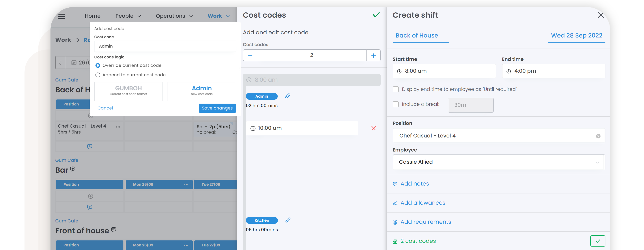Remove the 10:00 am time entry
This screenshot has height=250, width=644.
pos(373,128)
